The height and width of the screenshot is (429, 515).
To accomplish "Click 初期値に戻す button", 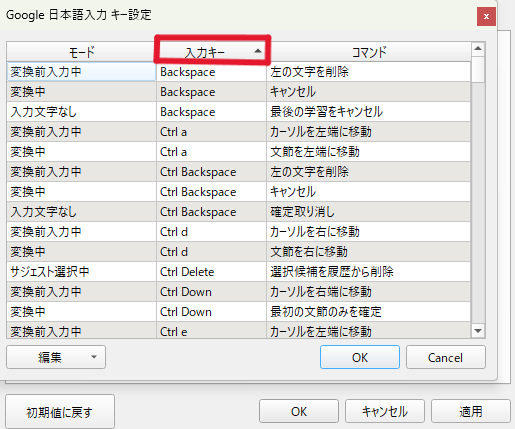I will tap(60, 412).
